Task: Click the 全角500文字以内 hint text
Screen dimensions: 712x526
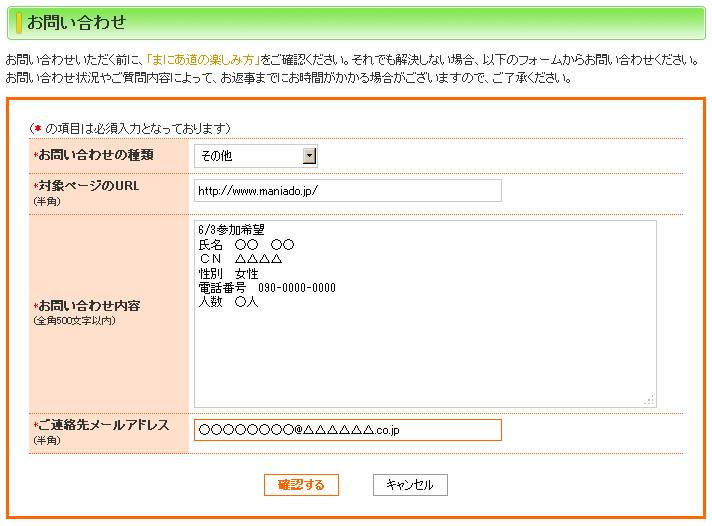Action: pos(73,321)
